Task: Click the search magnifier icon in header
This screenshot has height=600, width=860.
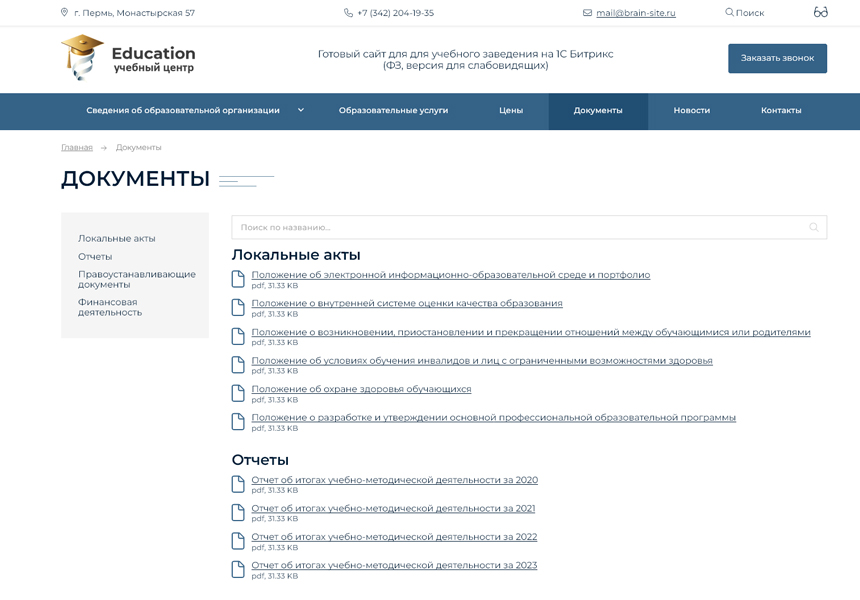Action: point(729,13)
